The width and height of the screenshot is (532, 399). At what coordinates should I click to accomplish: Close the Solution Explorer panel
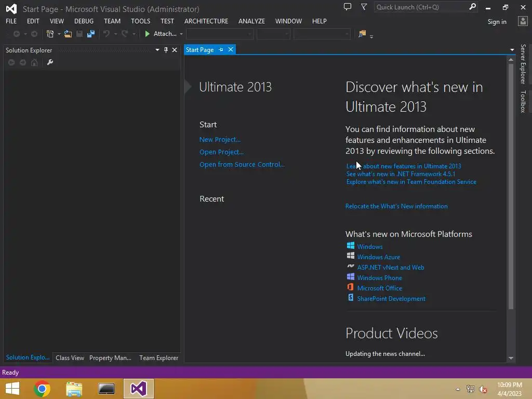tap(175, 50)
